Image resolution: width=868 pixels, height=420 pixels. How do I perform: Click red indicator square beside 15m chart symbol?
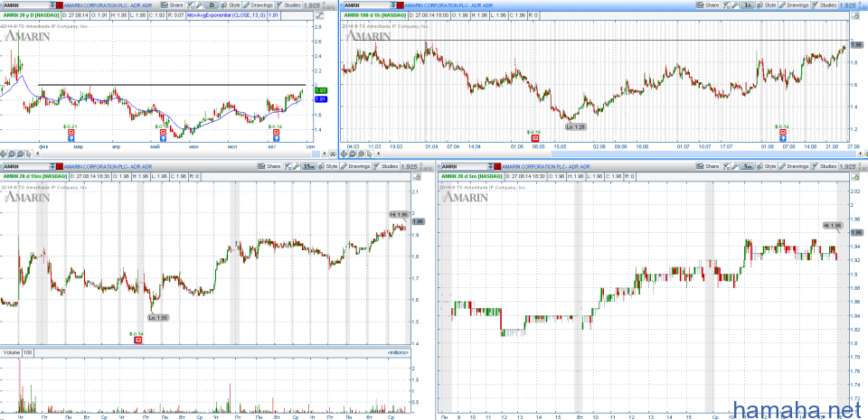(60, 166)
